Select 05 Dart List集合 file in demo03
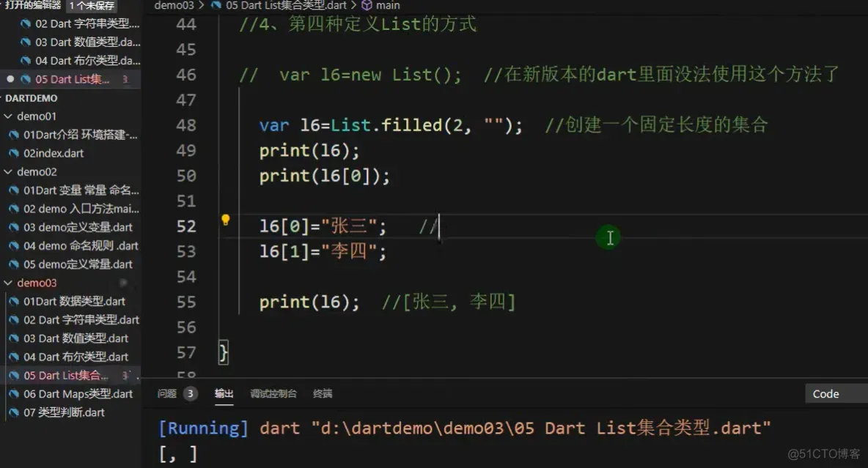The height and width of the screenshot is (468, 868). tap(71, 376)
